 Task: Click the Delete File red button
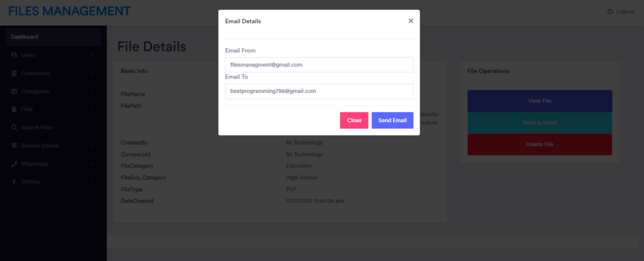(540, 145)
